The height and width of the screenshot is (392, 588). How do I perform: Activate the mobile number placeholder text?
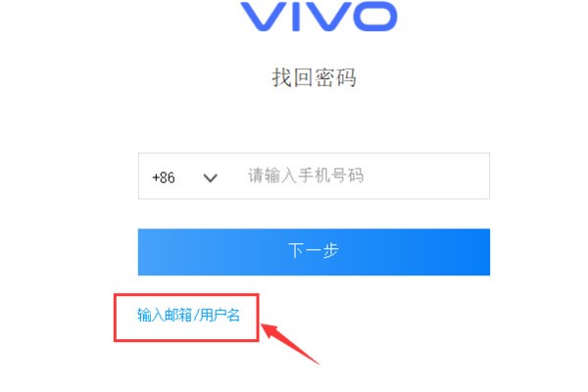[x=306, y=175]
